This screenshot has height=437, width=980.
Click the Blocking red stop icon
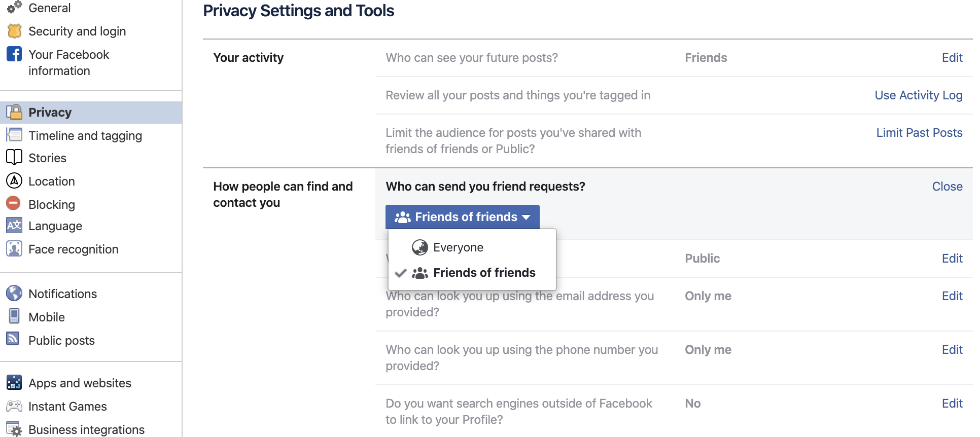click(x=14, y=204)
